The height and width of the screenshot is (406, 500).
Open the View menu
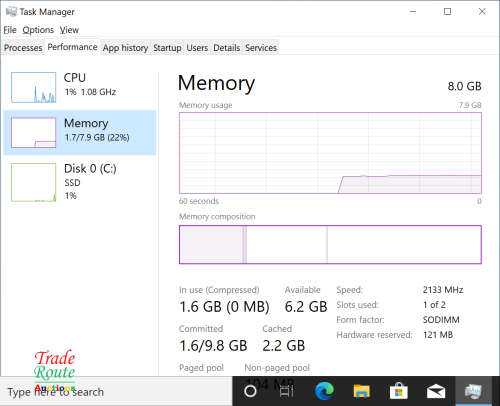(69, 30)
